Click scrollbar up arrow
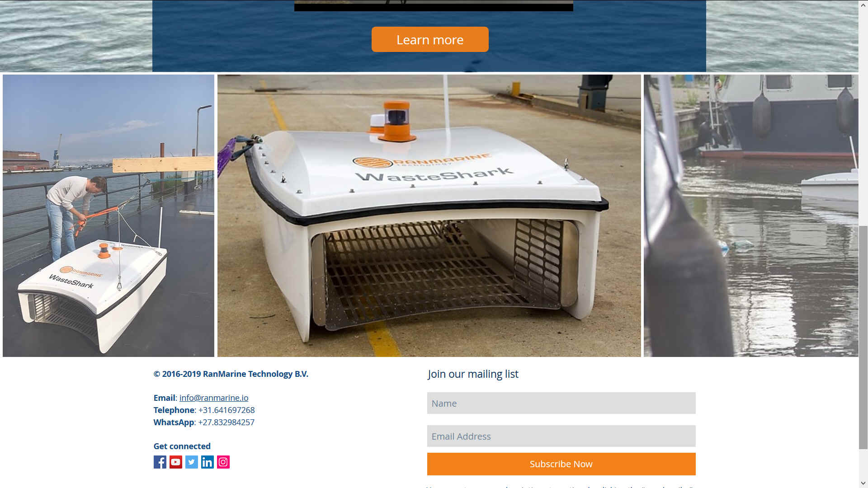Image resolution: width=868 pixels, height=488 pixels. [x=863, y=5]
